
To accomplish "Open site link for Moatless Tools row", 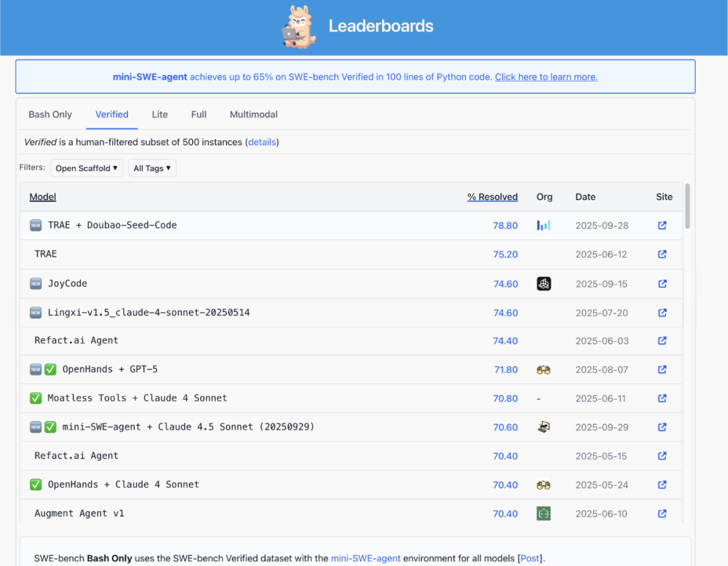I will (662, 398).
